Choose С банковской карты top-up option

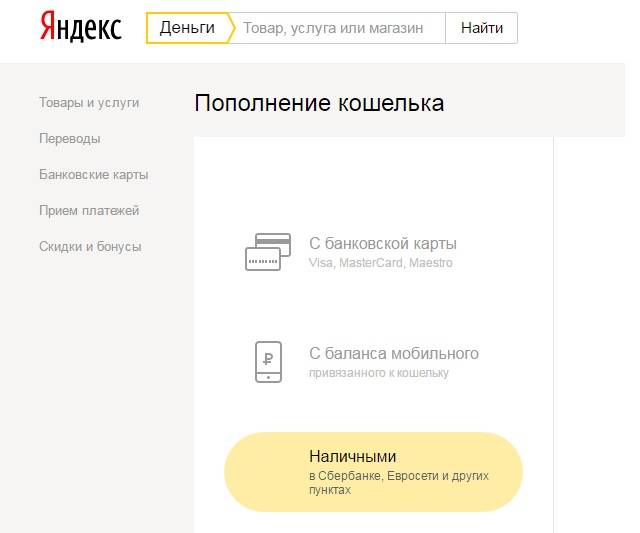[383, 243]
